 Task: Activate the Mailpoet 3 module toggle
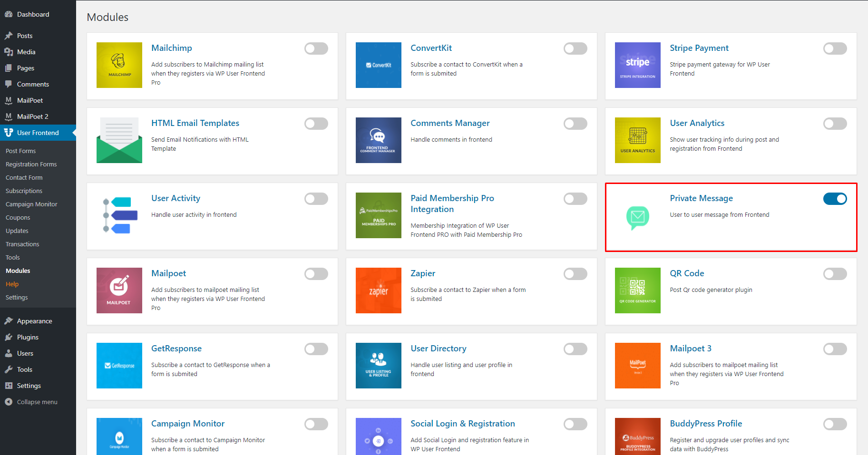coord(835,349)
